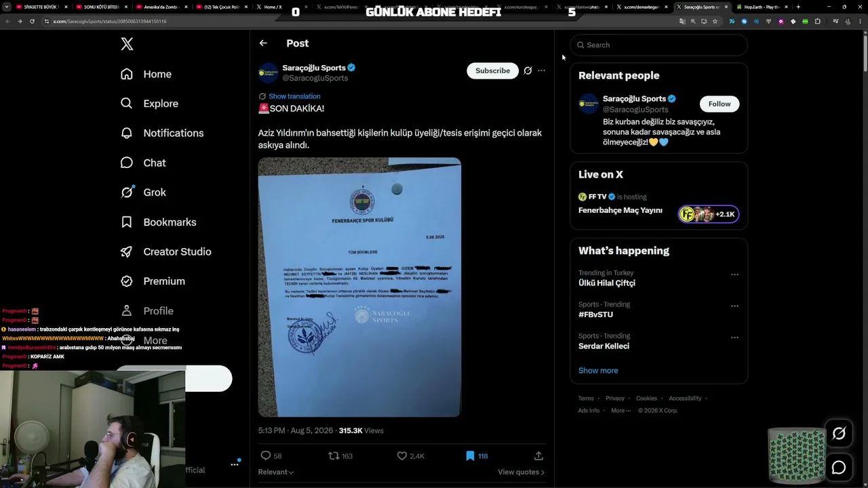Viewport: 868px width, 488px height.
Task: Subscribe to Saraçoğlu Sports
Action: click(x=492, y=70)
